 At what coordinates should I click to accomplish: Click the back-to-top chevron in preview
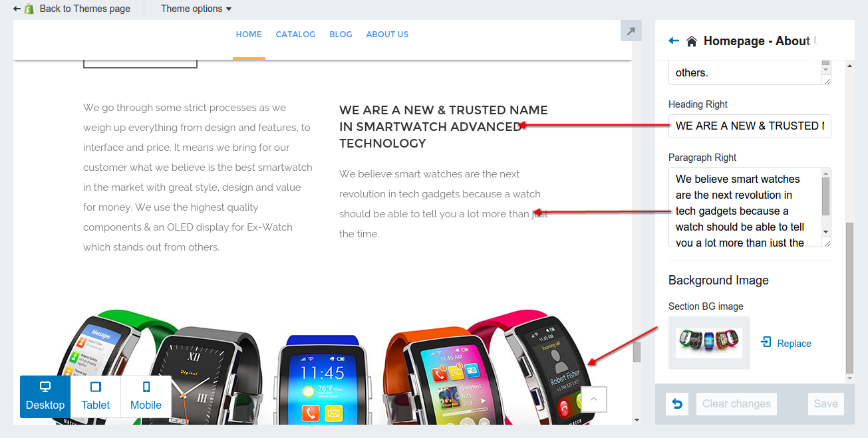point(594,399)
